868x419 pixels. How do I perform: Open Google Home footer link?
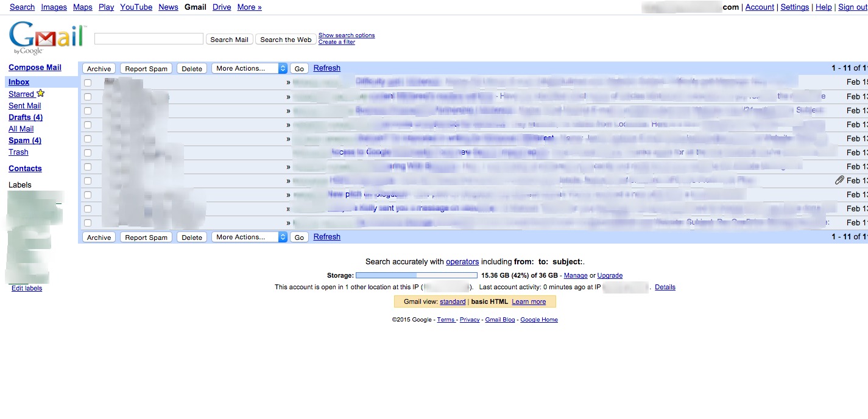(x=539, y=320)
